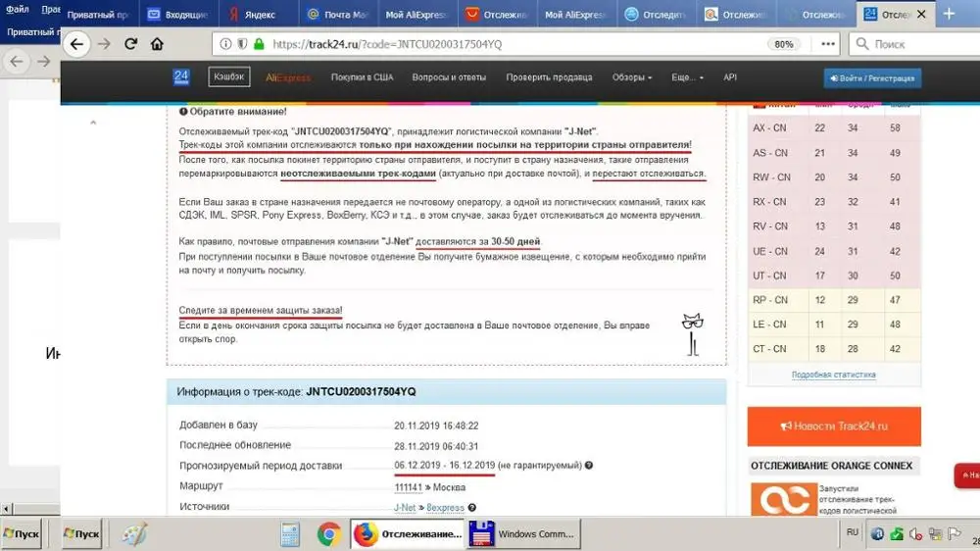Click the 'LE - CN' statistics row

tap(834, 325)
